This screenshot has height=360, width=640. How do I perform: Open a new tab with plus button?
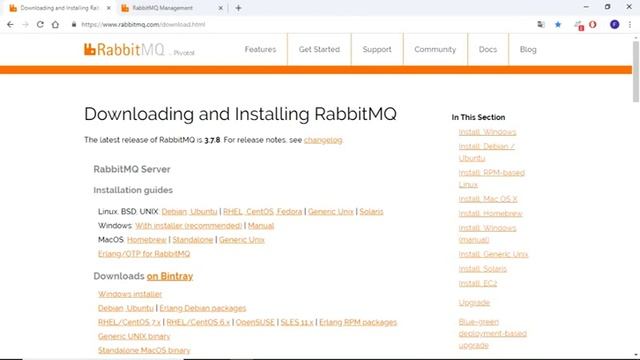coord(238,8)
